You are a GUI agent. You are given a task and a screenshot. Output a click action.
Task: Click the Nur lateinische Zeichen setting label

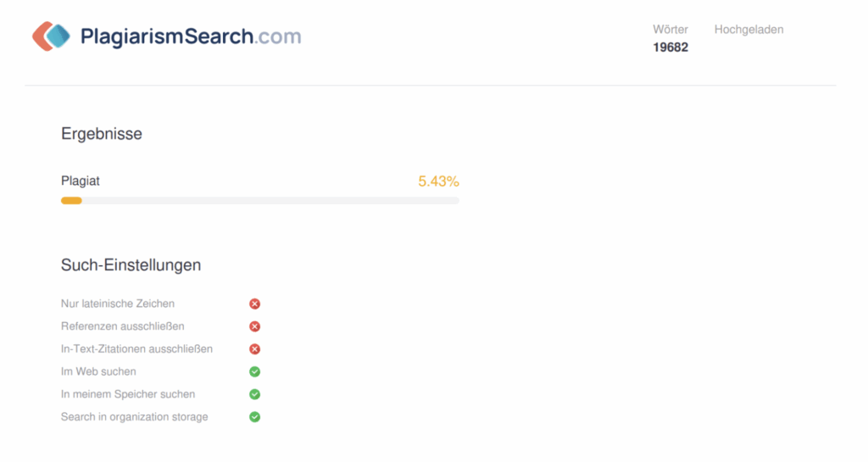pos(118,303)
